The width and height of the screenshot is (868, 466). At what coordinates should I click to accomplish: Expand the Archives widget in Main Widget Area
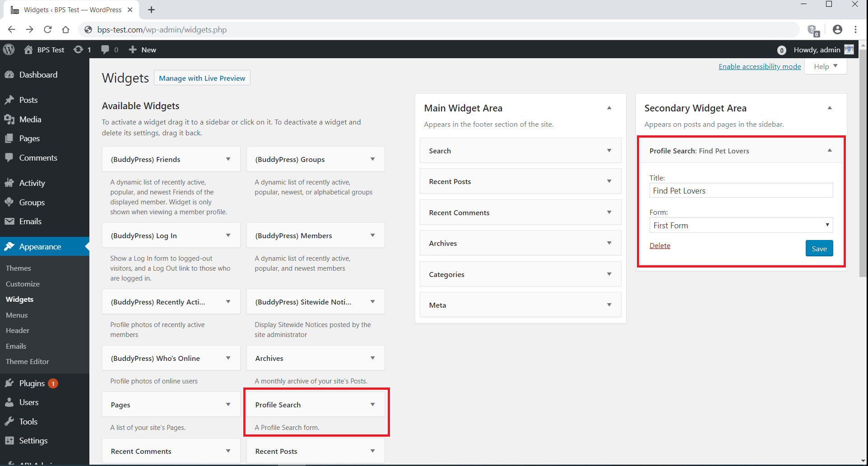[609, 243]
